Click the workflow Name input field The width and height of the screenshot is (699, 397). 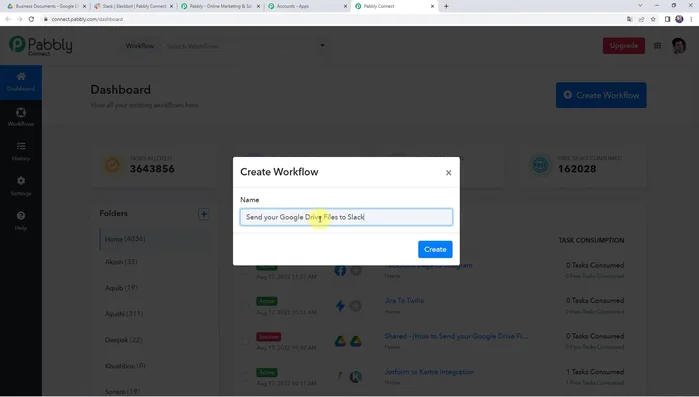[x=346, y=217]
